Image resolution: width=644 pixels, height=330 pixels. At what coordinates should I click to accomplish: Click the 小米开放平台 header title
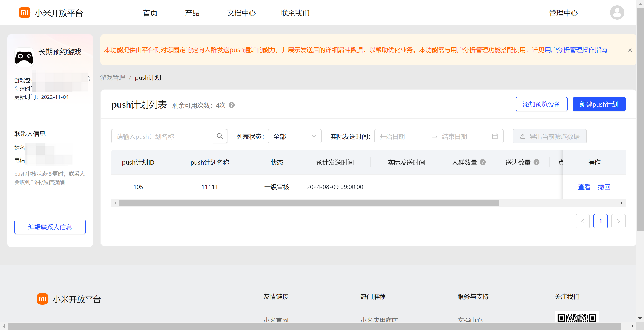coord(59,13)
